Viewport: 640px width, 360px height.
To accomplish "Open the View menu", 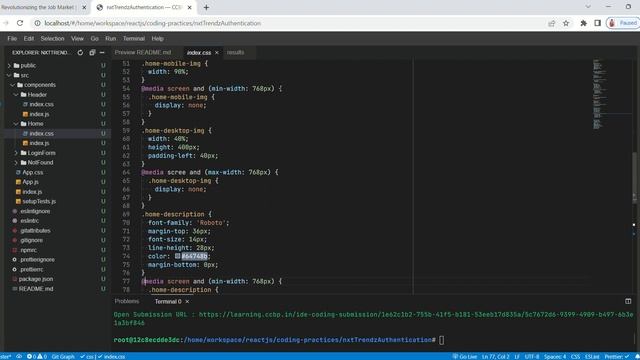I will point(77,39).
